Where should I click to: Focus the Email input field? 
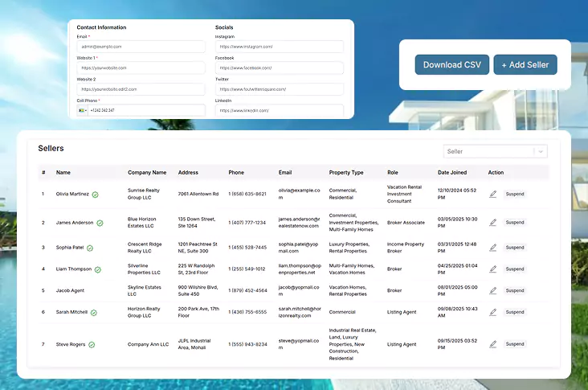[141, 47]
